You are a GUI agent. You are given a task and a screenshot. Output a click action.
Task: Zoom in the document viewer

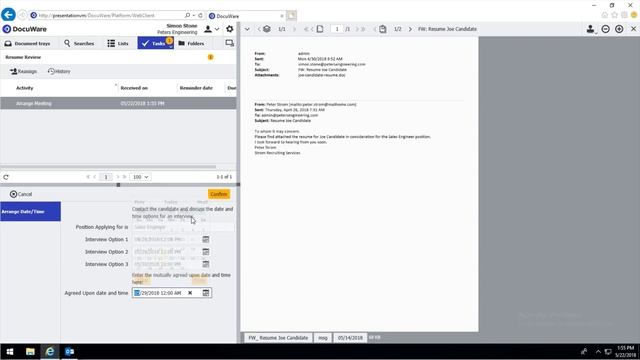[x=619, y=29]
